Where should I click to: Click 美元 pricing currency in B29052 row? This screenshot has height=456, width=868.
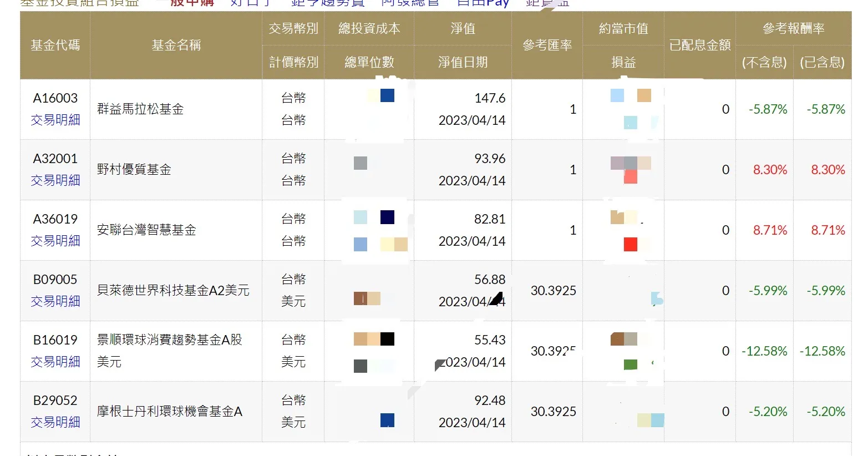293,422
